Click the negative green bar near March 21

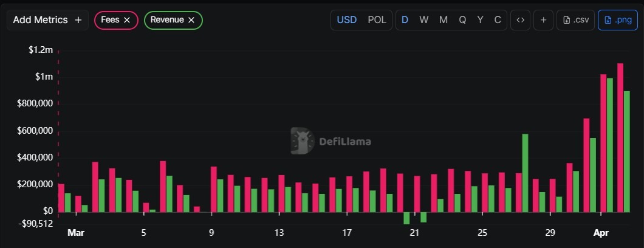click(406, 218)
